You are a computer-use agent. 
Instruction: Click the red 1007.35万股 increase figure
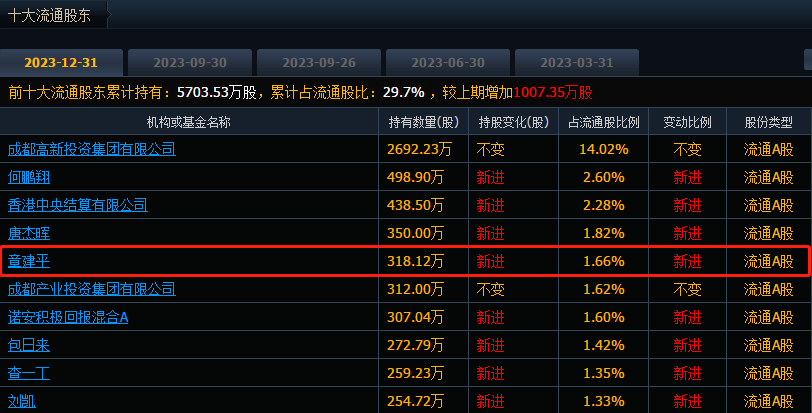[x=553, y=93]
